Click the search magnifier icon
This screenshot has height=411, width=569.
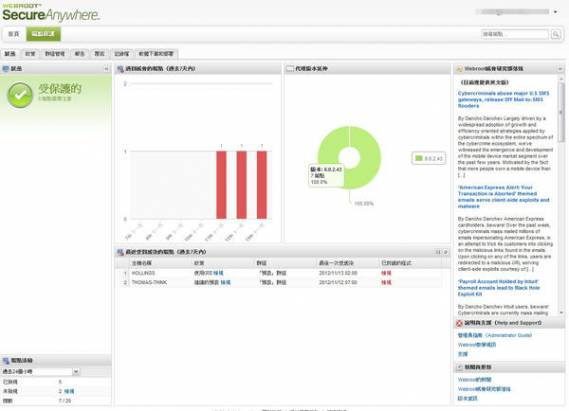tap(555, 34)
